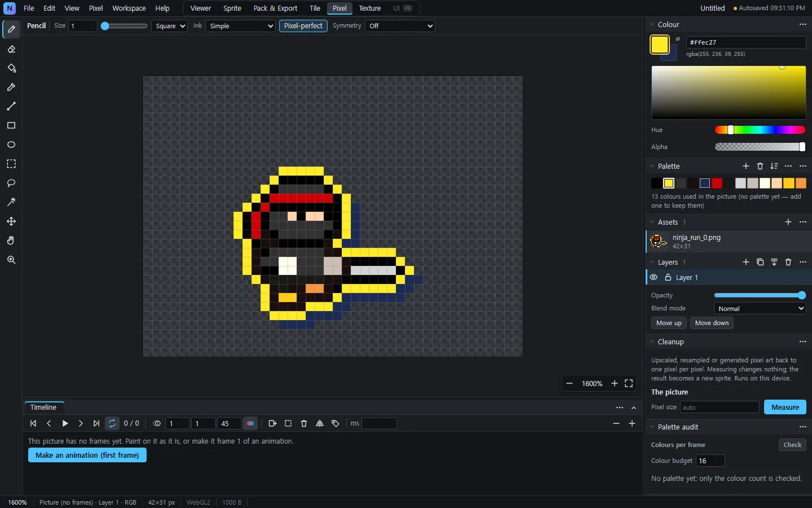812x508 pixels.
Task: Select the Zoom magnifier tool
Action: (x=11, y=260)
